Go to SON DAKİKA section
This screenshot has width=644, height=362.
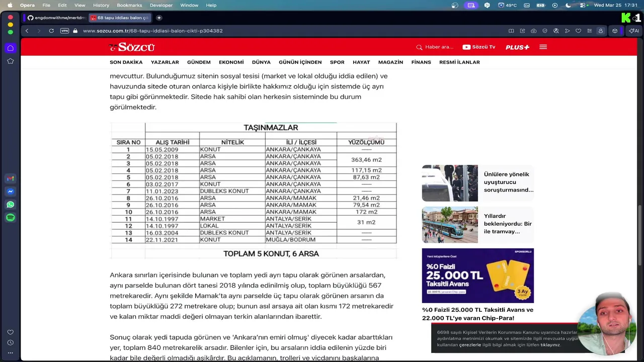tap(126, 62)
